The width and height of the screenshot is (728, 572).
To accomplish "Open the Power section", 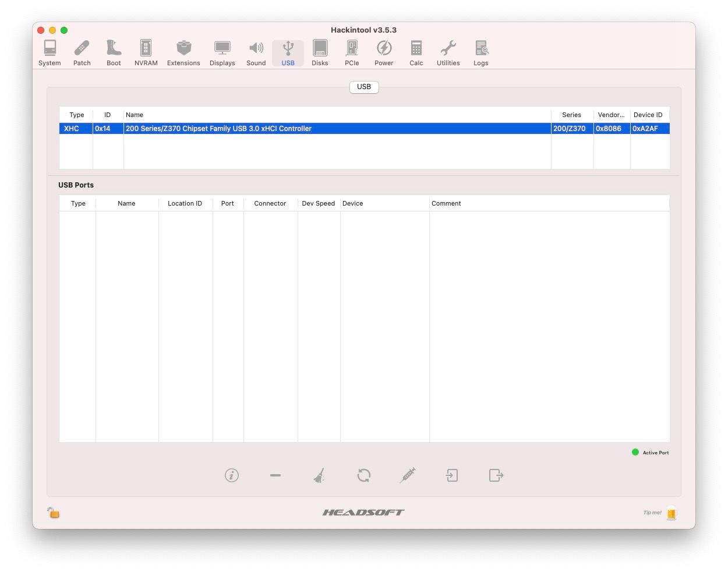I will click(384, 53).
